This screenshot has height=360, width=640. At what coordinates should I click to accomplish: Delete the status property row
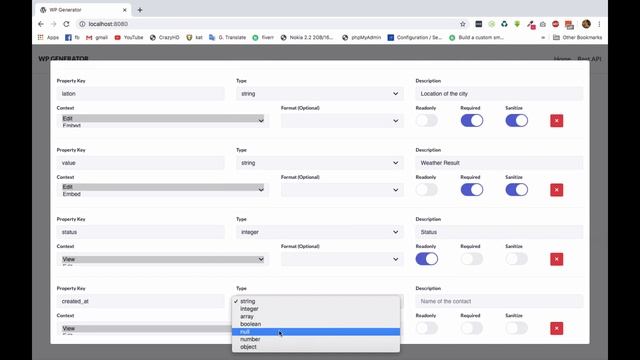[x=556, y=259]
